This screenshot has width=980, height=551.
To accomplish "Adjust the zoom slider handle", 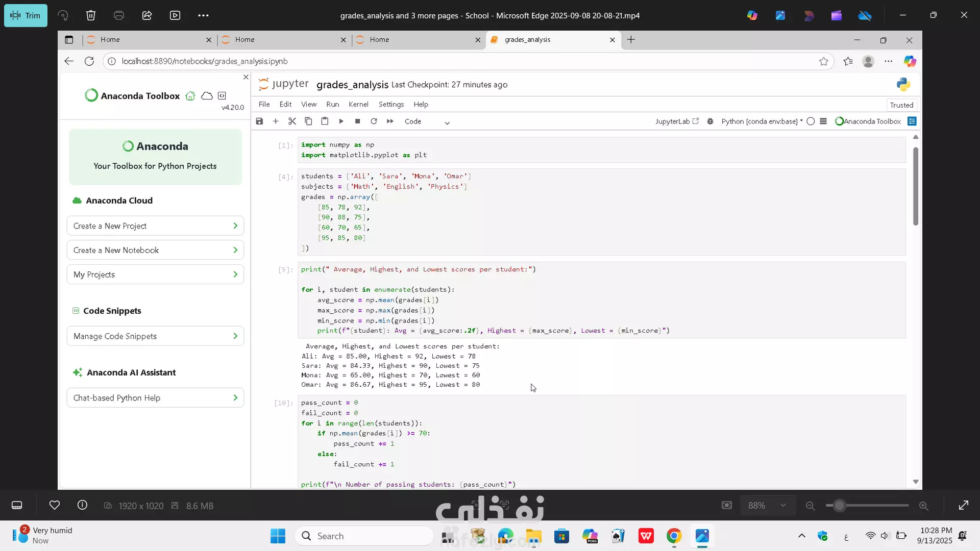I will click(x=839, y=506).
